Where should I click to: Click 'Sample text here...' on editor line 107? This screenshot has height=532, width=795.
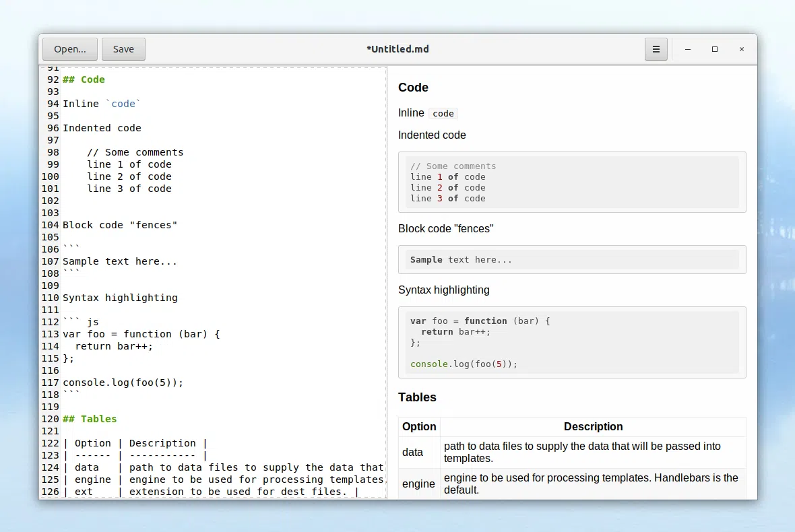tap(120, 261)
